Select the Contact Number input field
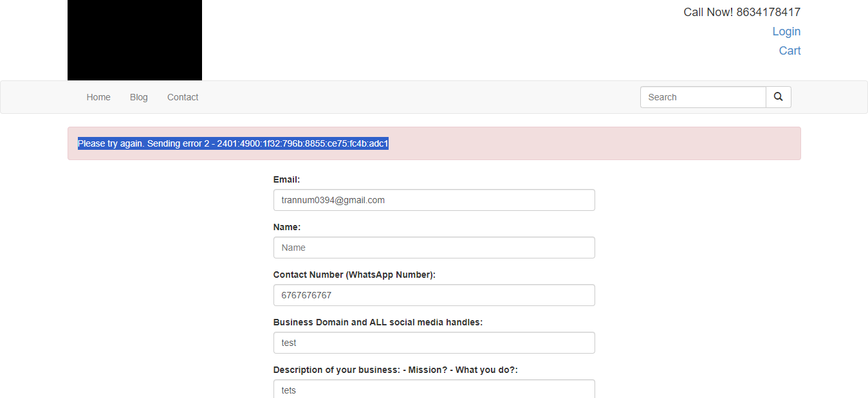Image resolution: width=868 pixels, height=398 pixels. pyautogui.click(x=434, y=295)
